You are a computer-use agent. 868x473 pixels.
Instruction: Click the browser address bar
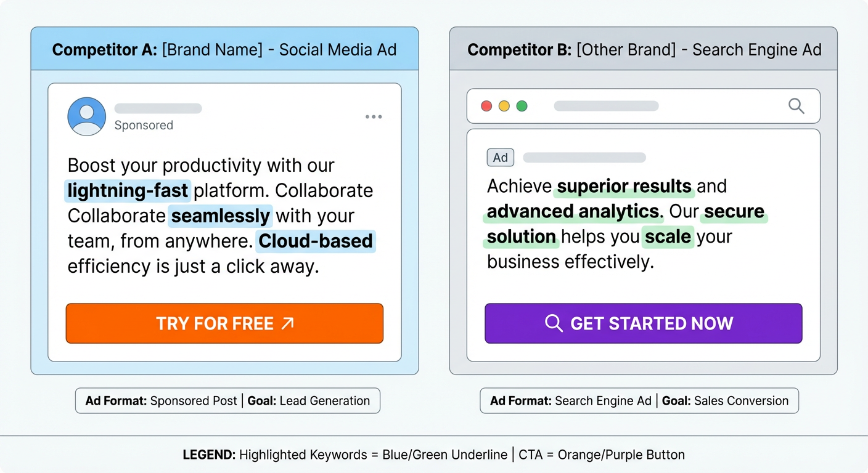click(x=606, y=106)
